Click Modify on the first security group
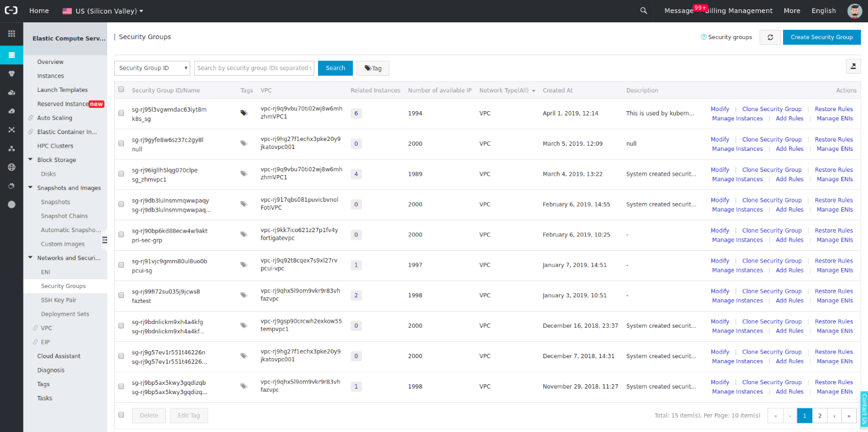Screen dimensions: 868x432 719,109
